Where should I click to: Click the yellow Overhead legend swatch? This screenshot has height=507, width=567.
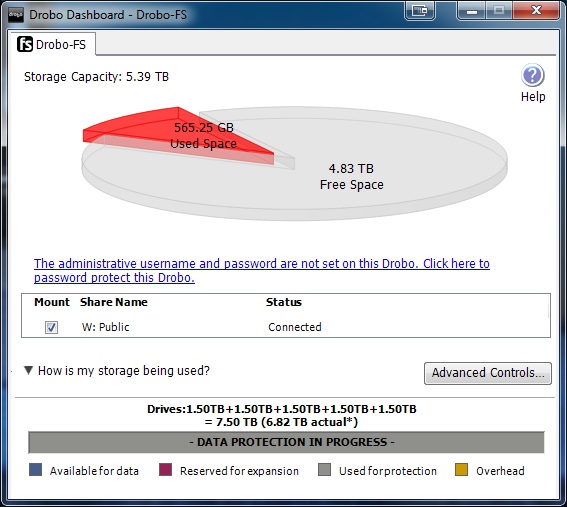tap(461, 470)
